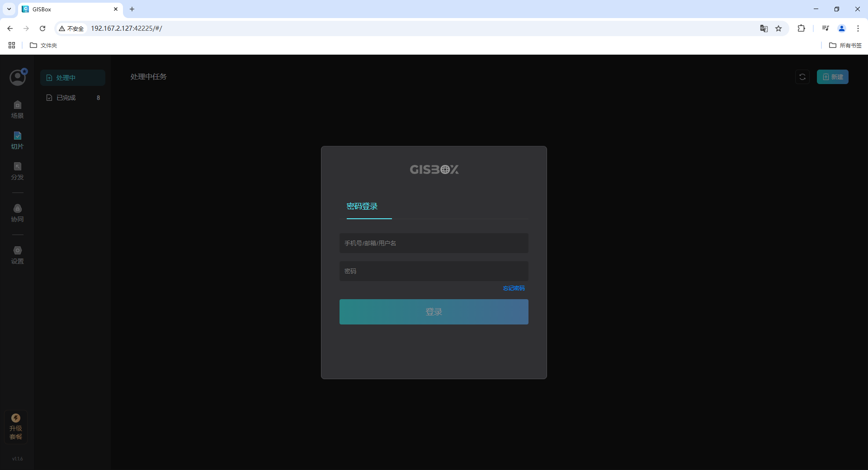Image resolution: width=868 pixels, height=470 pixels.
Task: Select the 密码登录 login tab
Action: (362, 207)
